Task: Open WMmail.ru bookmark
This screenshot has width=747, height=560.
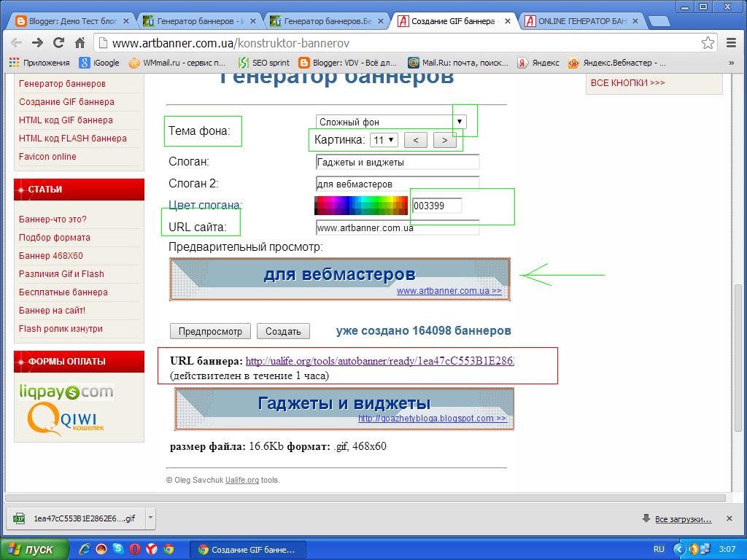Action: point(177,63)
